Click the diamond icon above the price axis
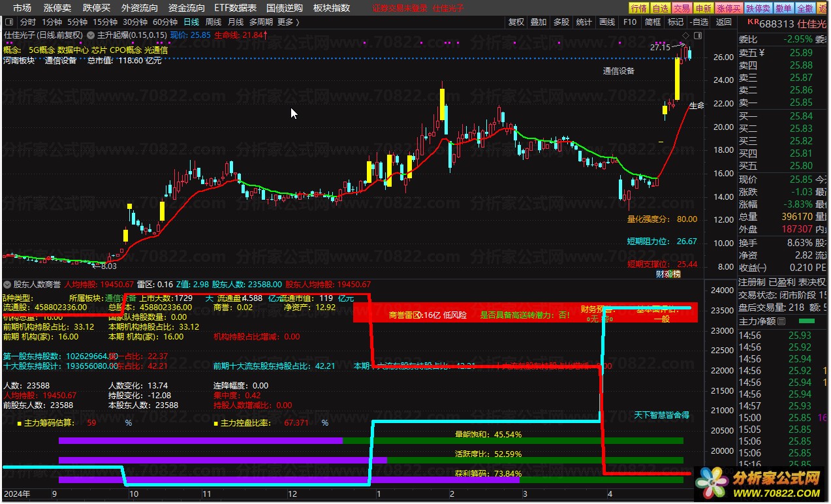Viewport: 831px width, 504px height. [x=685, y=35]
